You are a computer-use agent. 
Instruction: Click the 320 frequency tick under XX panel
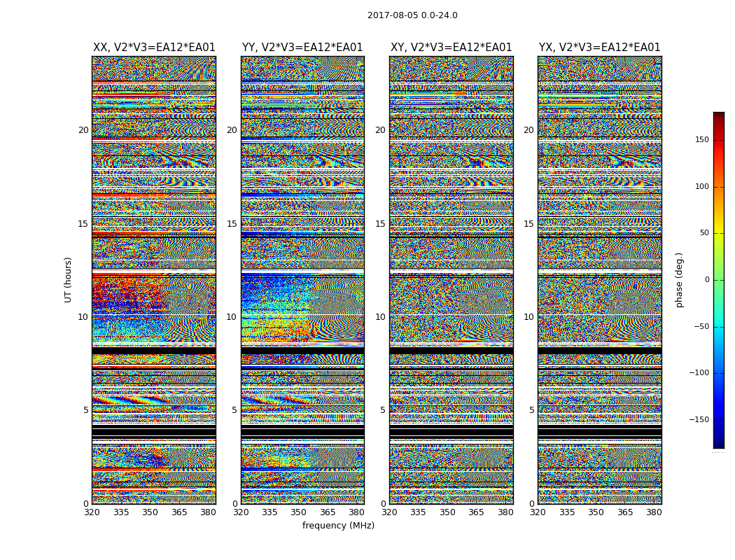coord(92,512)
